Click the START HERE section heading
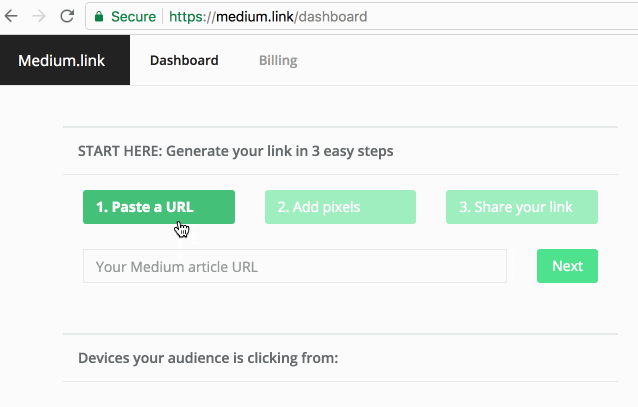638x407 pixels. click(x=236, y=151)
